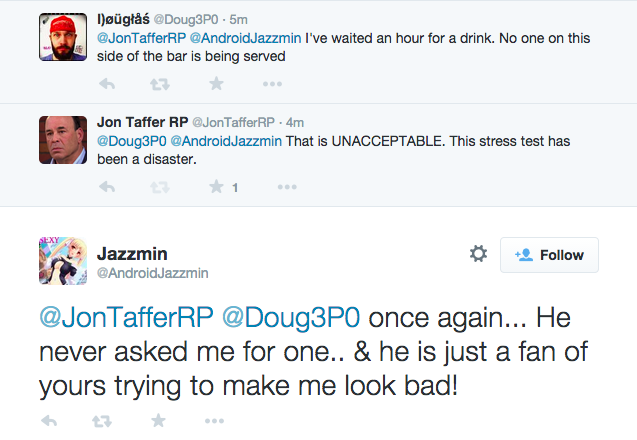
Task: Favorite Jon Taffer RP's tweet with one star
Action: click(216, 187)
